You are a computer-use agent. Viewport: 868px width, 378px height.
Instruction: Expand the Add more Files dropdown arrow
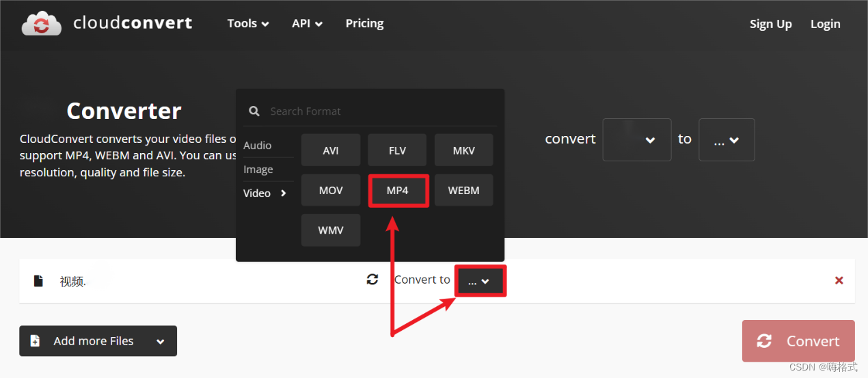tap(161, 341)
